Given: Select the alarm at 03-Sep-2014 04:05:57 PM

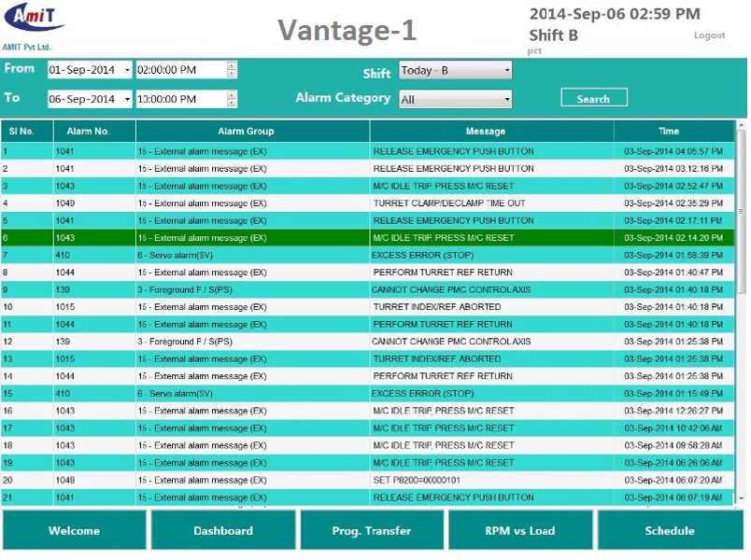Looking at the screenshot, I should pos(673,151).
